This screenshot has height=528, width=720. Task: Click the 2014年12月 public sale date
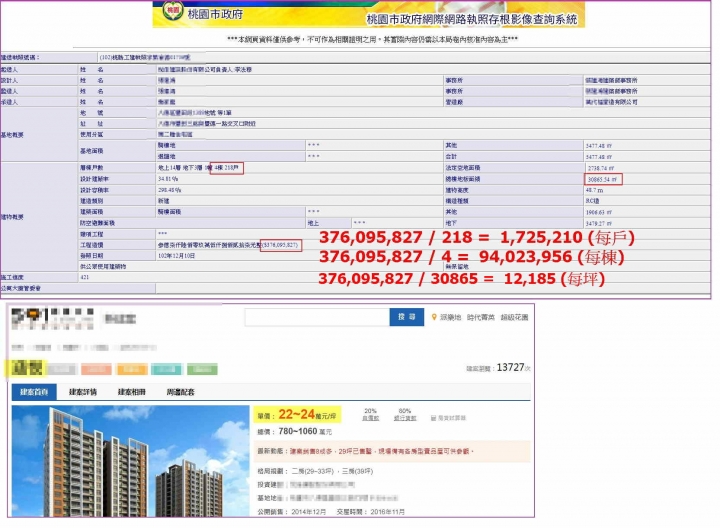coord(309,511)
